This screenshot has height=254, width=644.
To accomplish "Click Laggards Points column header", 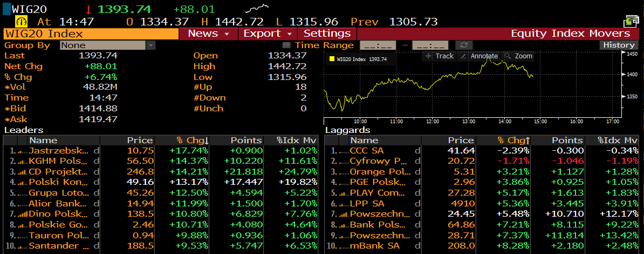I will point(557,141).
